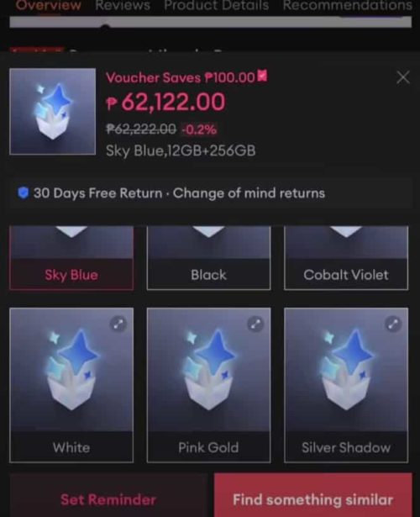The height and width of the screenshot is (517, 420).
Task: Choose the Silver Shadow variant
Action: pos(346,385)
